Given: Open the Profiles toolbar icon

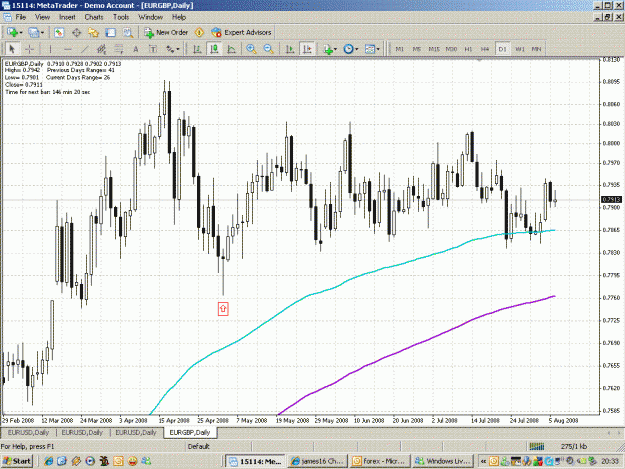Looking at the screenshot, I should (33, 32).
